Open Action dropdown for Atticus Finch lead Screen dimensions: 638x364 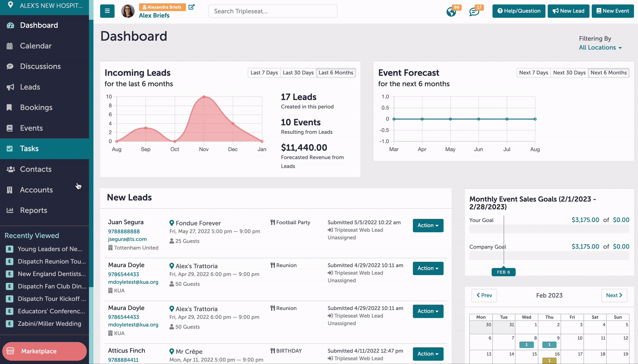428,354
